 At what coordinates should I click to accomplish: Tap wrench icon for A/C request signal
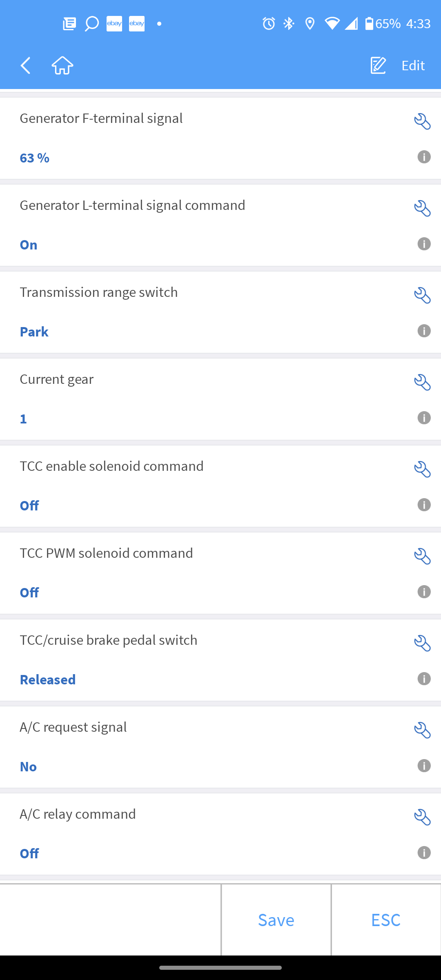(422, 730)
